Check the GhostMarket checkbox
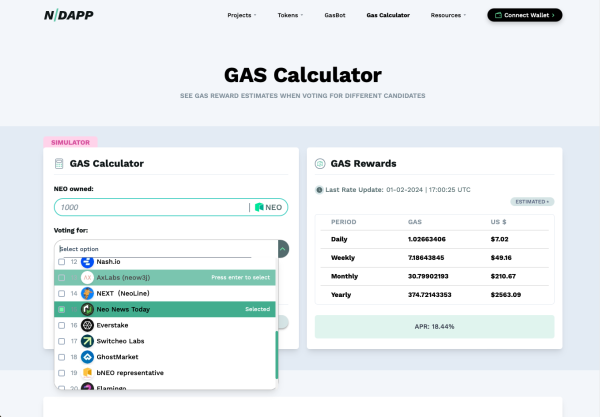 click(x=62, y=357)
